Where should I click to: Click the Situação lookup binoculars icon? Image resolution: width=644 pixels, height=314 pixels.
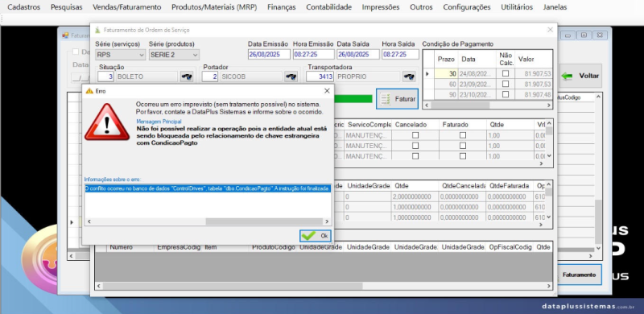[187, 76]
